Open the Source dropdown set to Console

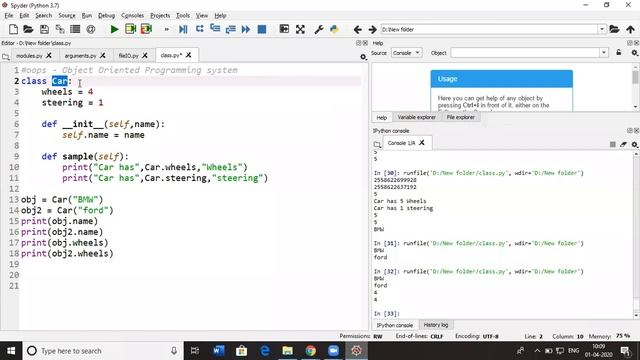tap(407, 53)
